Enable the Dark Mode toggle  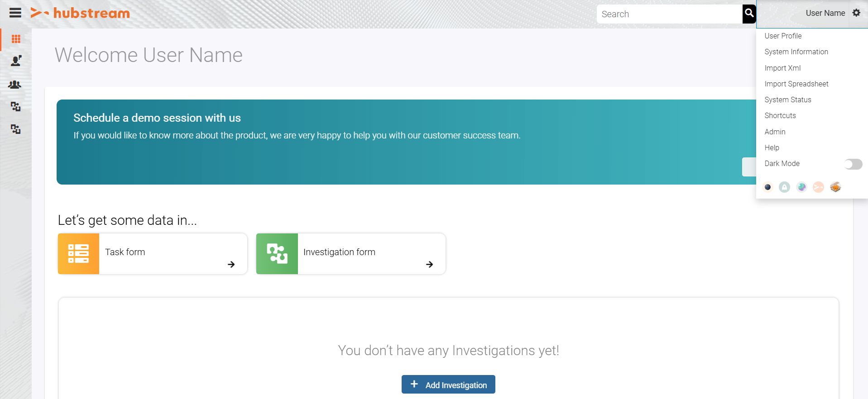853,164
